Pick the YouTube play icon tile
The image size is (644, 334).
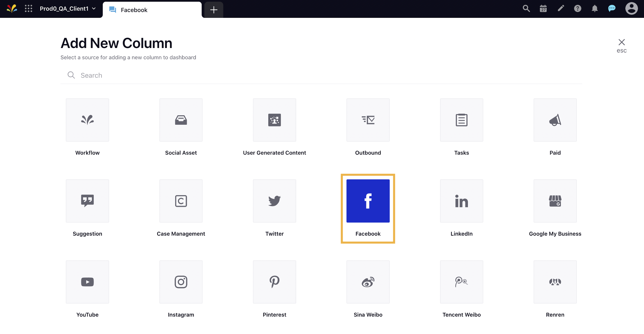87,282
